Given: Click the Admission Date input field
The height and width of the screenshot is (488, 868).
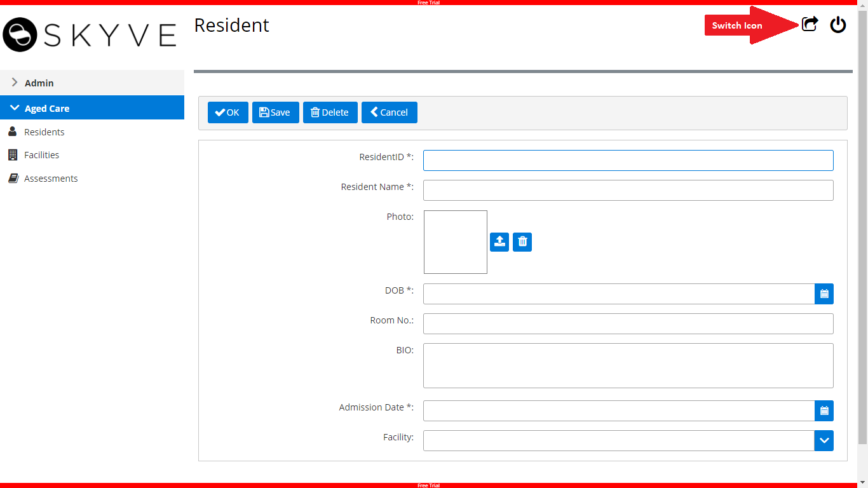Looking at the screenshot, I should click(619, 410).
